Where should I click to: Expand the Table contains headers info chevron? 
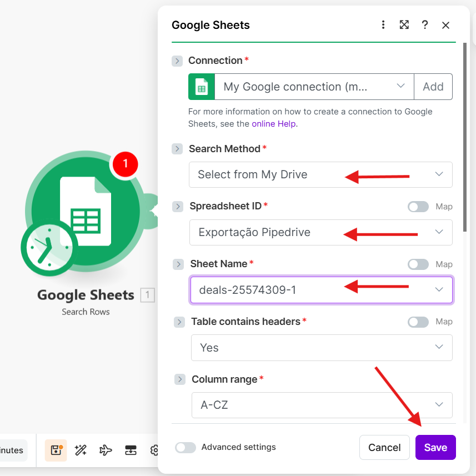179,322
